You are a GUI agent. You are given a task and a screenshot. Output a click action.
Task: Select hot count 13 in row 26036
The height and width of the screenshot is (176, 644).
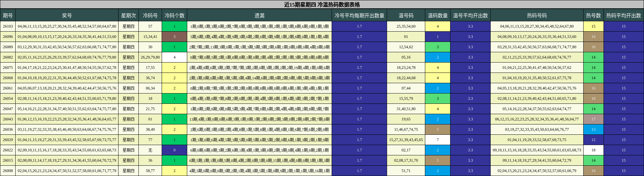pyautogui.click(x=593, y=129)
